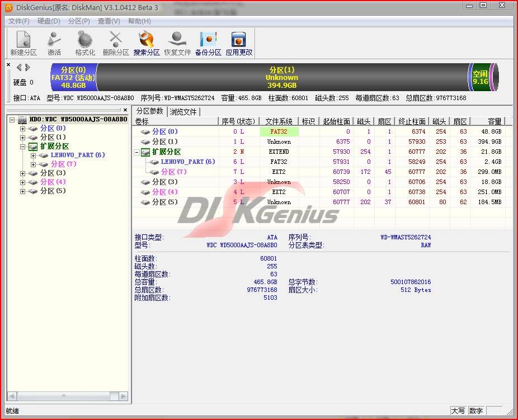Expand 分区(4) node in the tree
Viewport: 518px width, 420px height.
[x=23, y=182]
